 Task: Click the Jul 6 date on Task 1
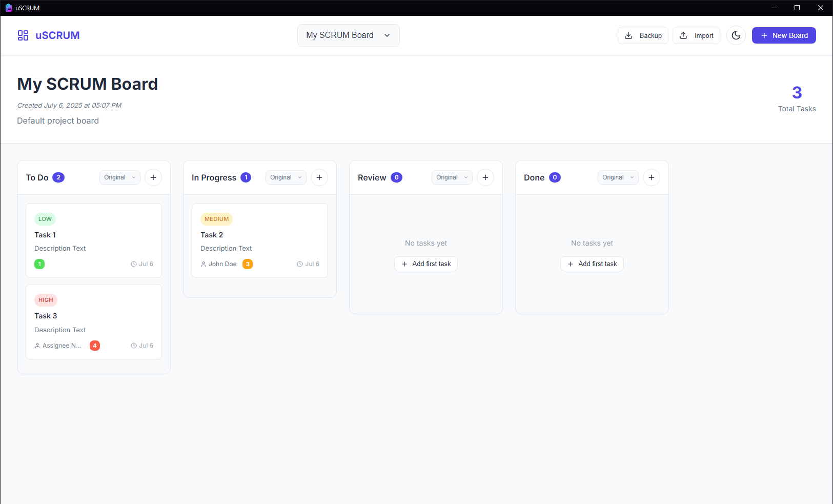point(142,264)
